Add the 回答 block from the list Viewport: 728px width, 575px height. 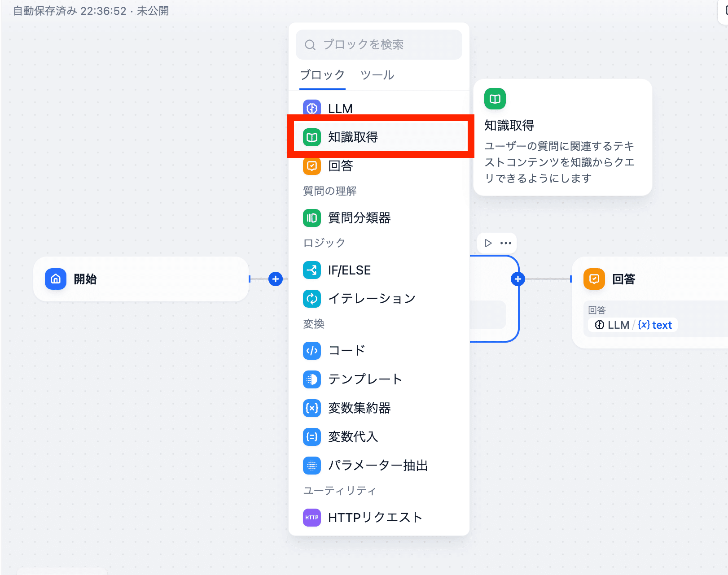[x=340, y=166]
